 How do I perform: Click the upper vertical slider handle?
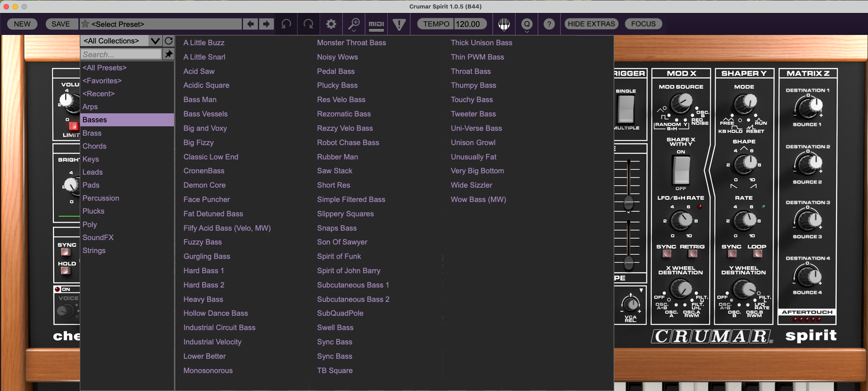629,202
